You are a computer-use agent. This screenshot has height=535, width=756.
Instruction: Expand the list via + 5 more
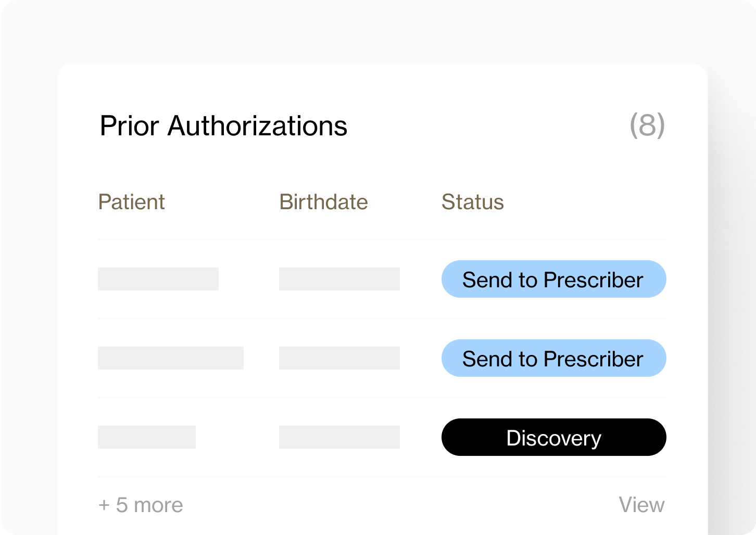click(141, 504)
